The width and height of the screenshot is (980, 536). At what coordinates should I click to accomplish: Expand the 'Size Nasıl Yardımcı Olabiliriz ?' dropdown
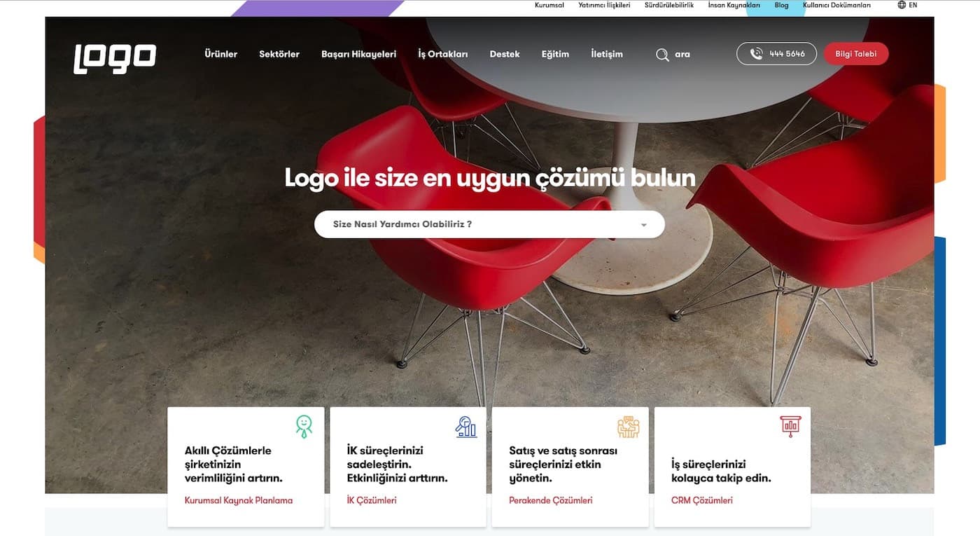489,224
